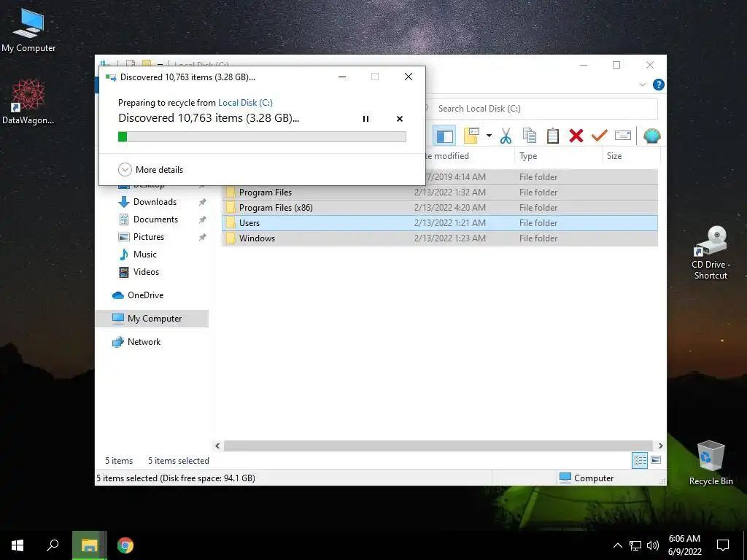Pause the recycle operation
The width and height of the screenshot is (747, 560).
coord(366,119)
